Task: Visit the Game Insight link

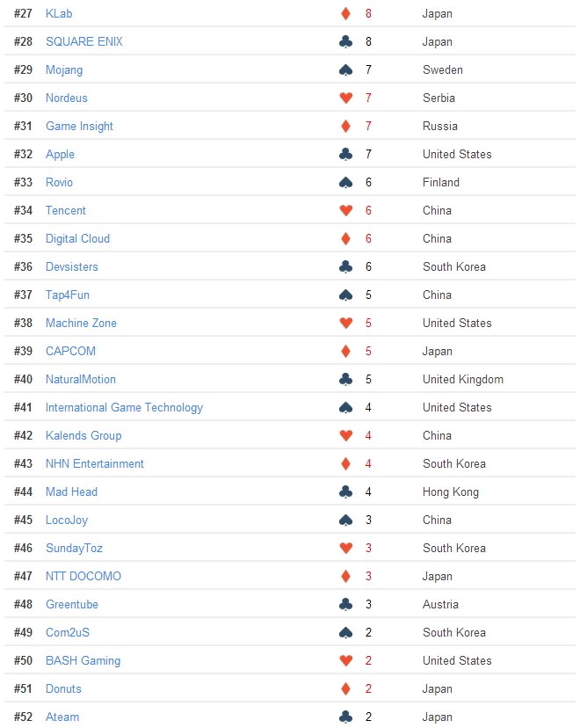Action: [79, 127]
